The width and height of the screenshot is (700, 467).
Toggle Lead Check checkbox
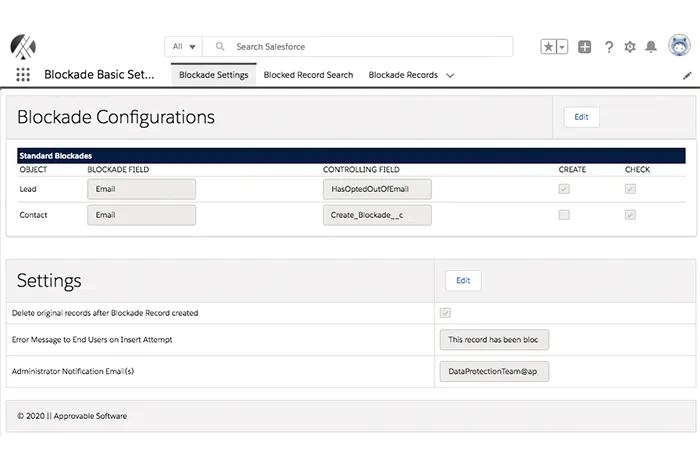[630, 189]
